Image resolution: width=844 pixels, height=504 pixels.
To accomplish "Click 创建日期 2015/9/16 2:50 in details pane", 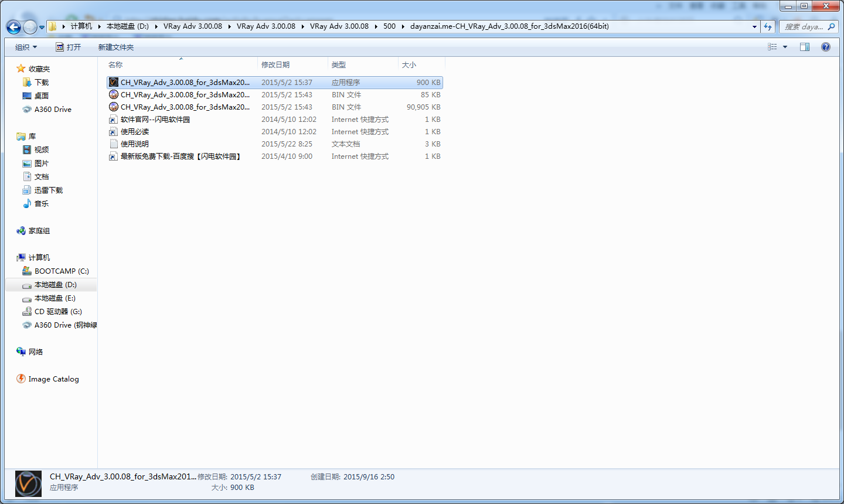I will (x=352, y=477).
